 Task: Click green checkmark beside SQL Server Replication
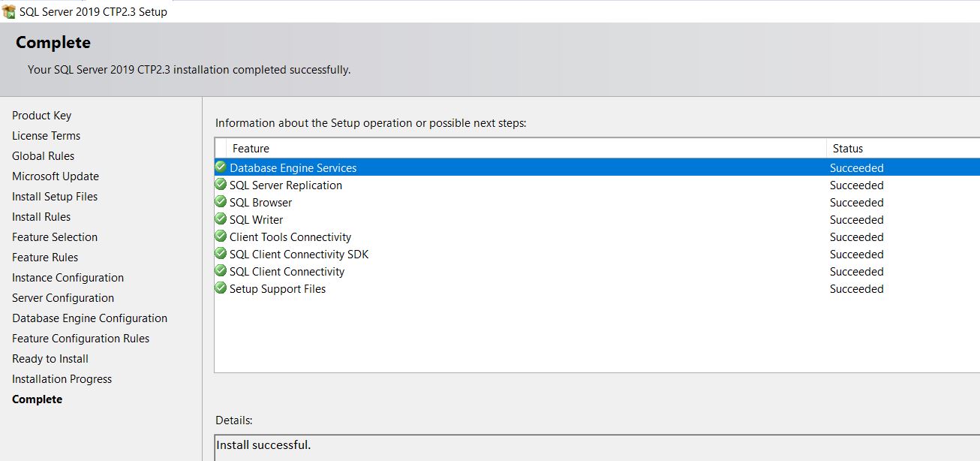tap(221, 185)
